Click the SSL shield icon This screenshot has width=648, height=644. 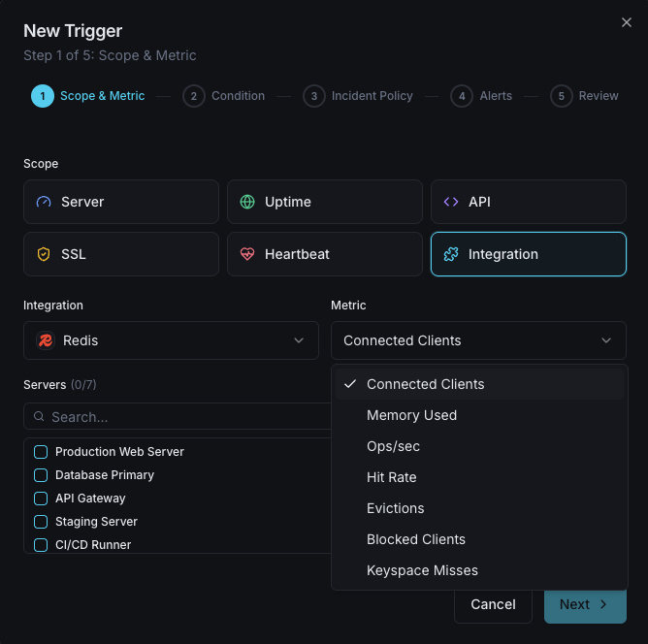point(44,254)
